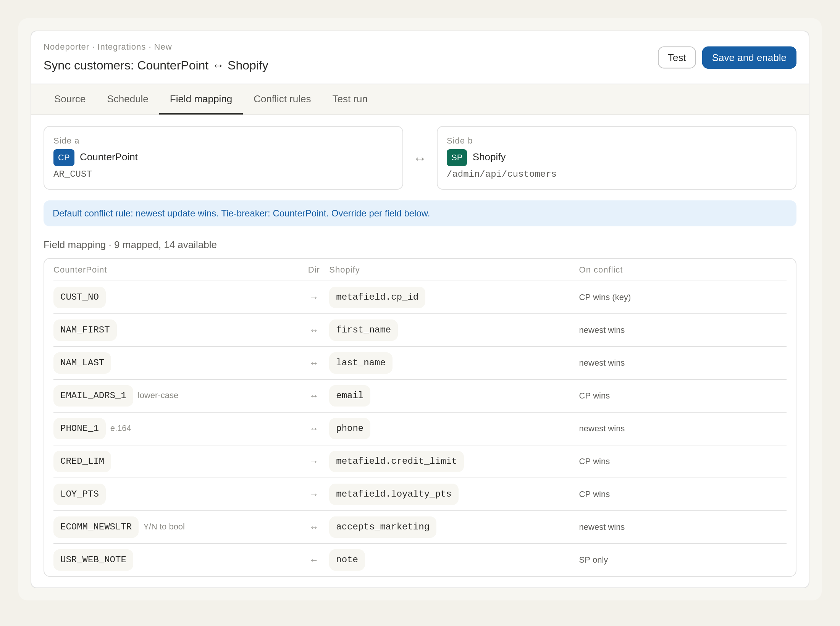This screenshot has height=626, width=840.
Task: Select the NAM_LAST field chip
Action: (x=82, y=363)
